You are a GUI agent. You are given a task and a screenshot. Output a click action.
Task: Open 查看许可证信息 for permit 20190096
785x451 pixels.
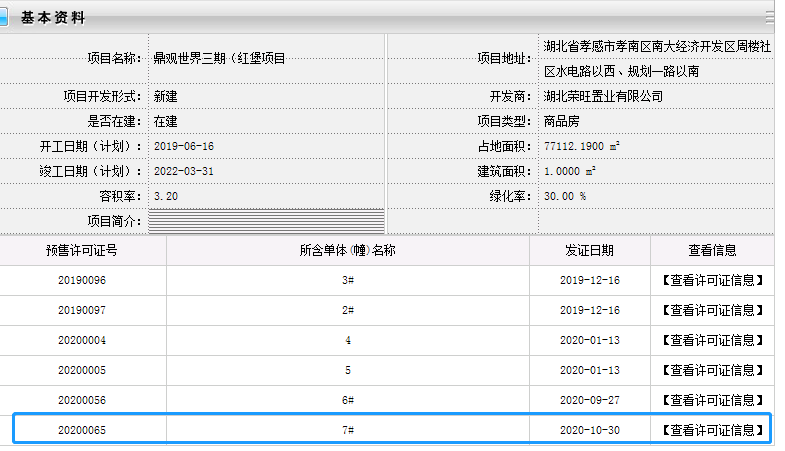click(711, 281)
